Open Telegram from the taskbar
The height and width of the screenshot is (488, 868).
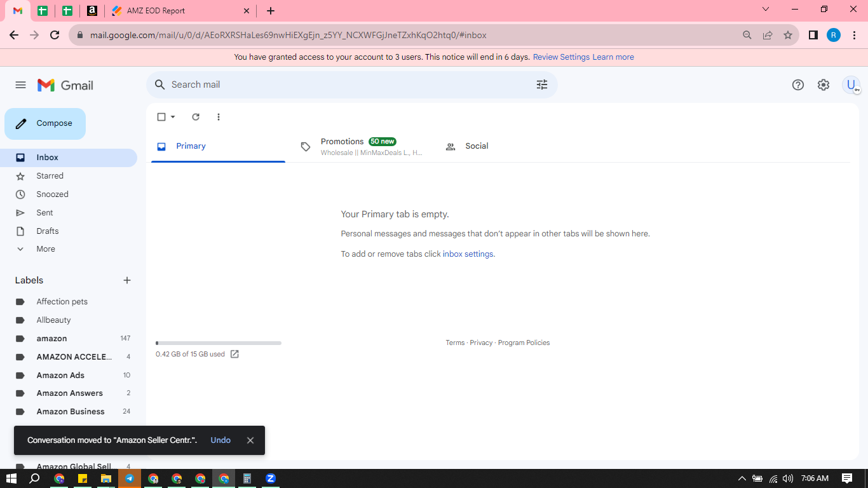(x=130, y=478)
